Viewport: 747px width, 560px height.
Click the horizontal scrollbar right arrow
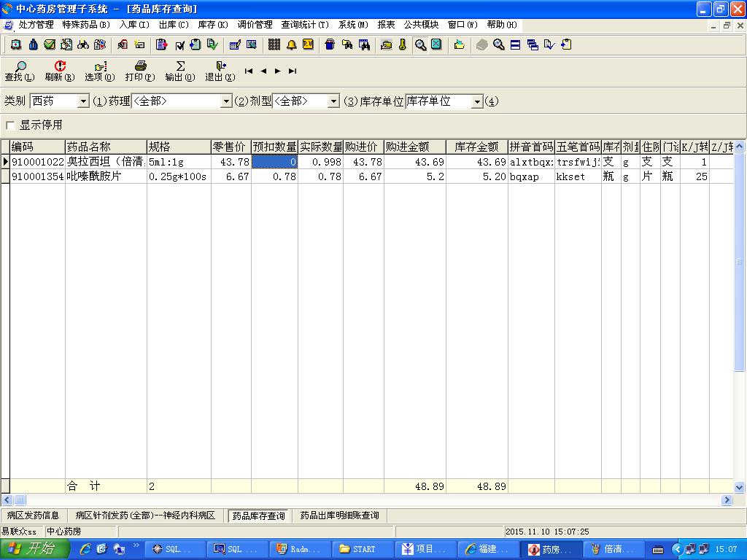(x=727, y=499)
